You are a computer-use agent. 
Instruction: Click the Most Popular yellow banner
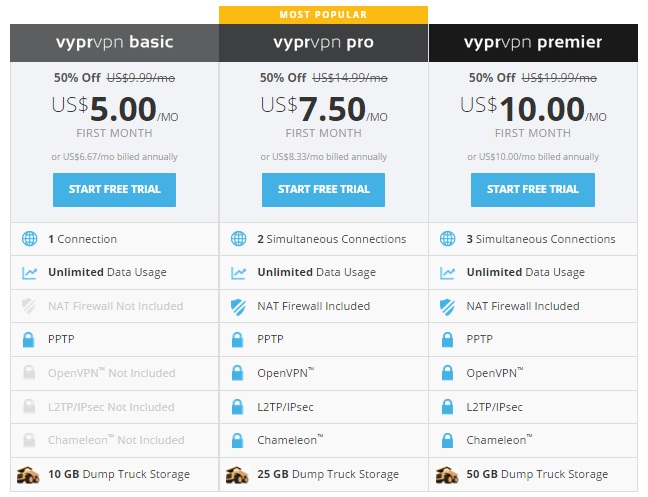point(323,15)
